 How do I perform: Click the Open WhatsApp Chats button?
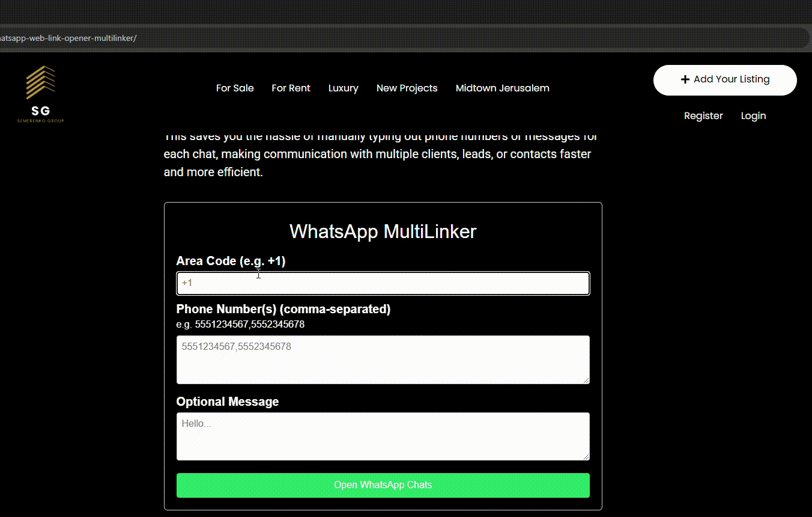383,485
